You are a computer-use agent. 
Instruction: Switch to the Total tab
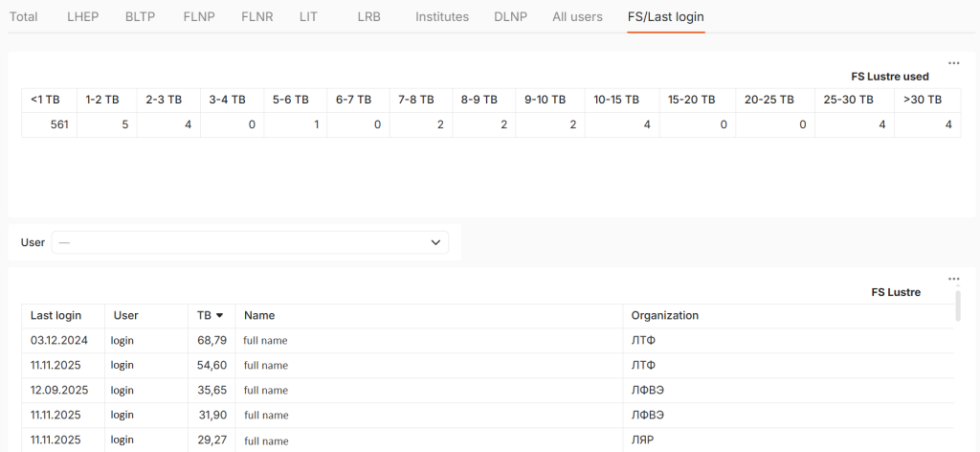(x=23, y=17)
